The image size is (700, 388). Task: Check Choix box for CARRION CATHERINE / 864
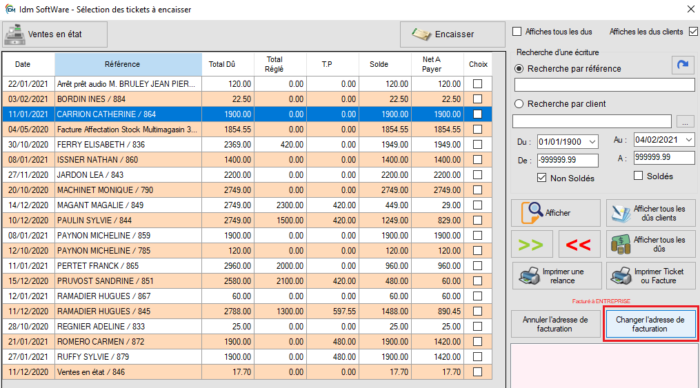[478, 114]
